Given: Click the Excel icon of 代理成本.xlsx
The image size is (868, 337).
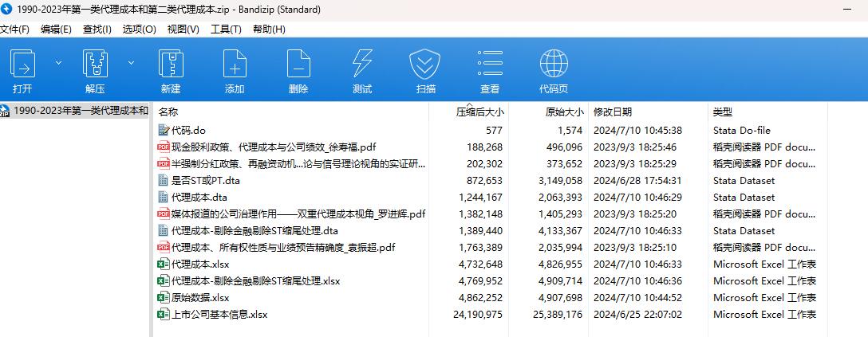Looking at the screenshot, I should point(164,264).
